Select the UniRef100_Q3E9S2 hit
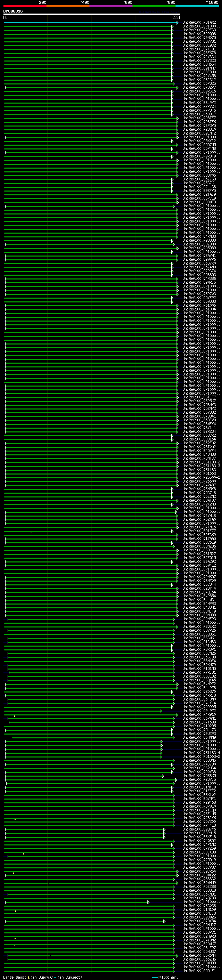Viewport: 222px width, 980px height. [x=199, y=45]
